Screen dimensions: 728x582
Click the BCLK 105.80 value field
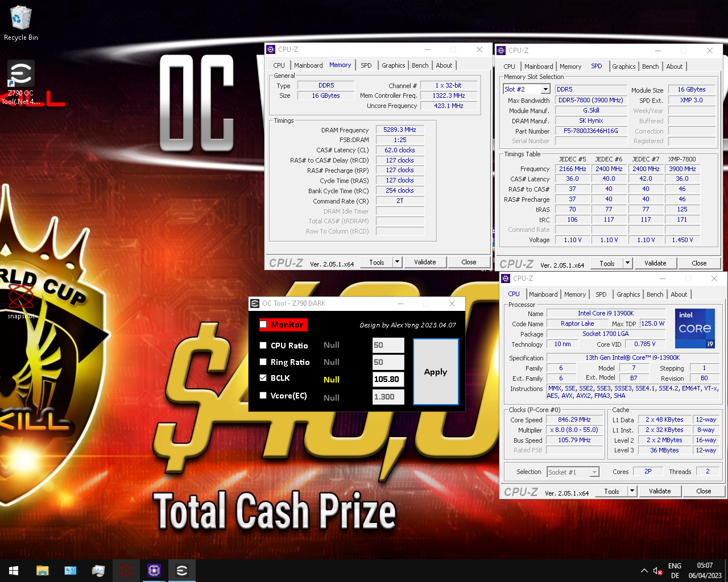(x=388, y=379)
